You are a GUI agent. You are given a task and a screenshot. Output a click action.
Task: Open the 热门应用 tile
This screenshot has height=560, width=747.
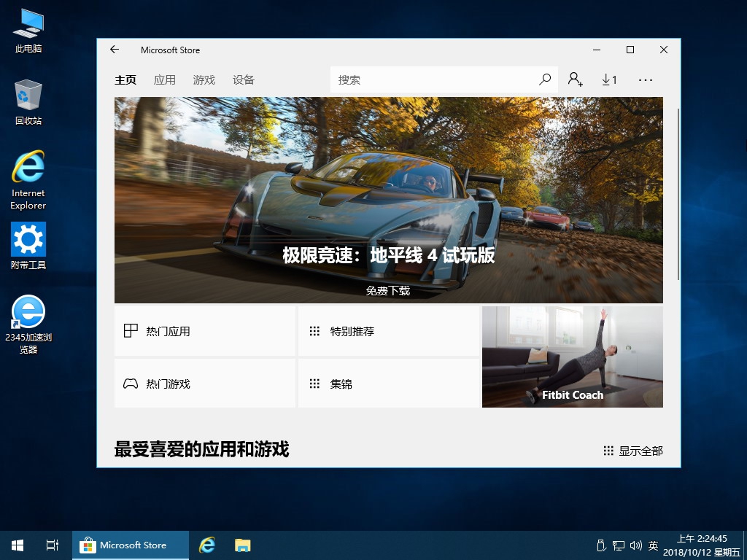(x=205, y=331)
